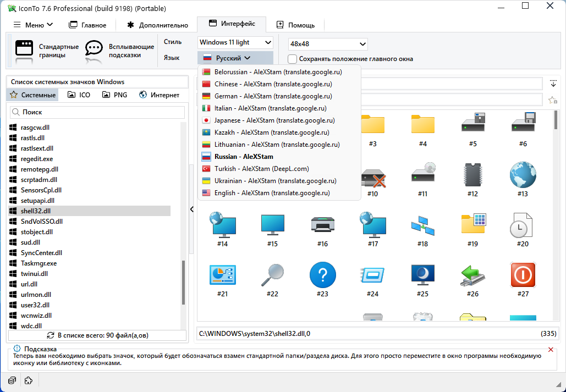The image size is (566, 392).
Task: Collapse the Русский language dropdown
Action: (235, 58)
